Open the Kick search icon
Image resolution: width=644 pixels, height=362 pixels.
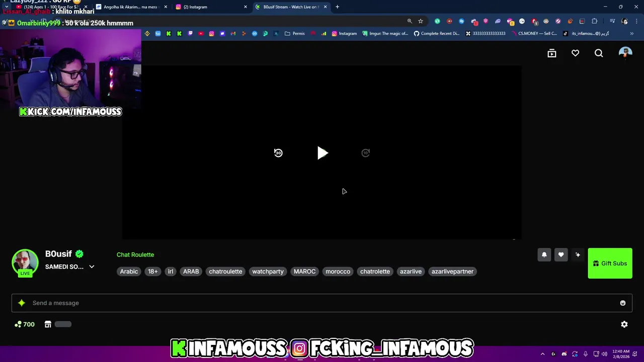(599, 53)
